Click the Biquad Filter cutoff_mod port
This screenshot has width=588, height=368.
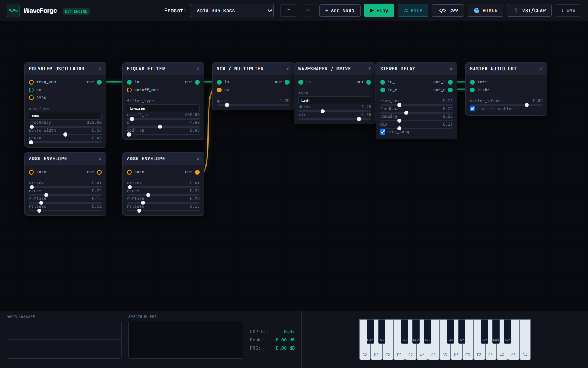click(x=129, y=90)
